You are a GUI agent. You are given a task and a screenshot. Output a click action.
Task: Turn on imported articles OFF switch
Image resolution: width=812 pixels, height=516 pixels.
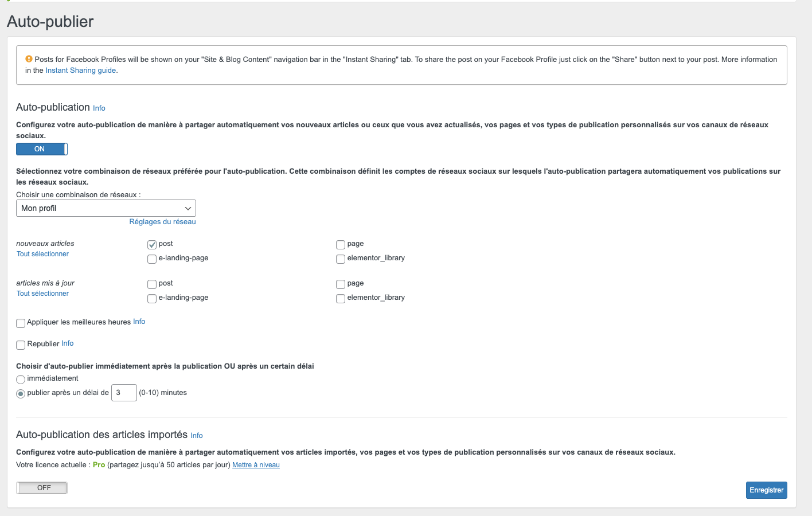[x=42, y=488]
